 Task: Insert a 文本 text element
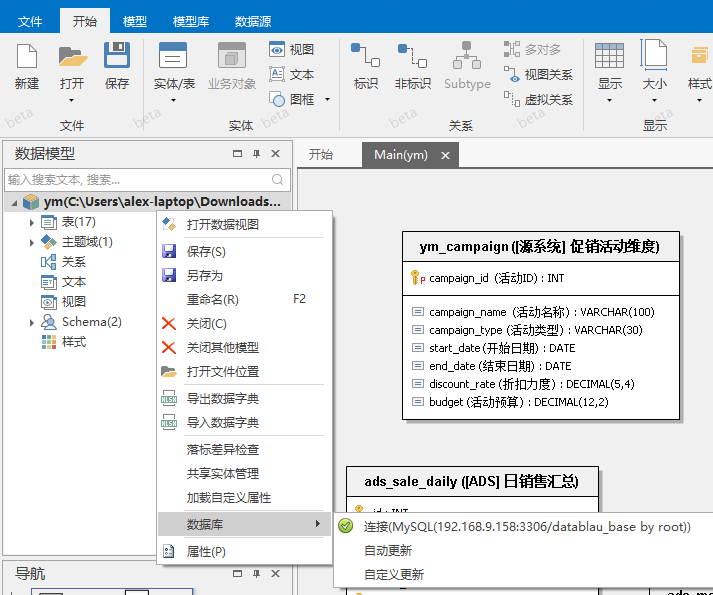tap(292, 74)
